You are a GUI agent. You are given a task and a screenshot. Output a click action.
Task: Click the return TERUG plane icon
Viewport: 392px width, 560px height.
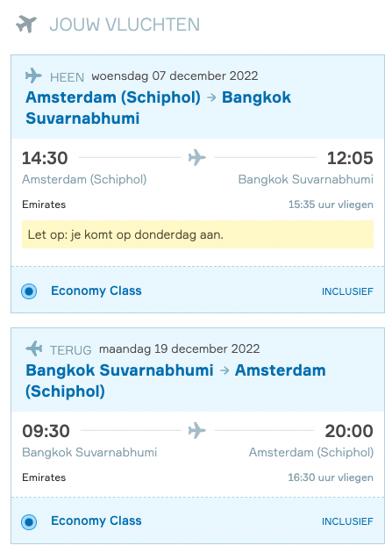[34, 348]
